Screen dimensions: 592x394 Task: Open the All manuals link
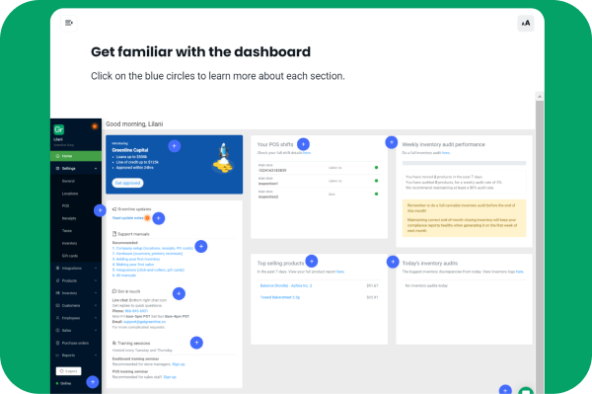point(124,275)
